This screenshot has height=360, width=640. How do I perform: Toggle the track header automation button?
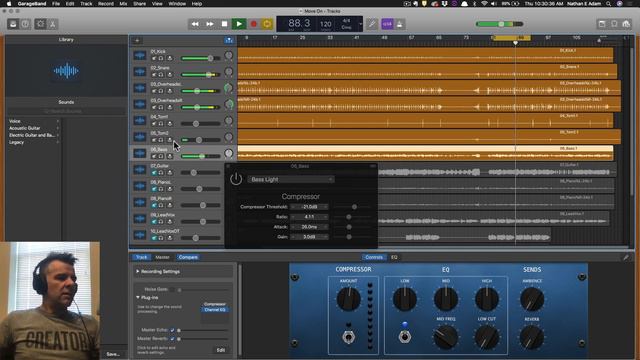coord(229,40)
